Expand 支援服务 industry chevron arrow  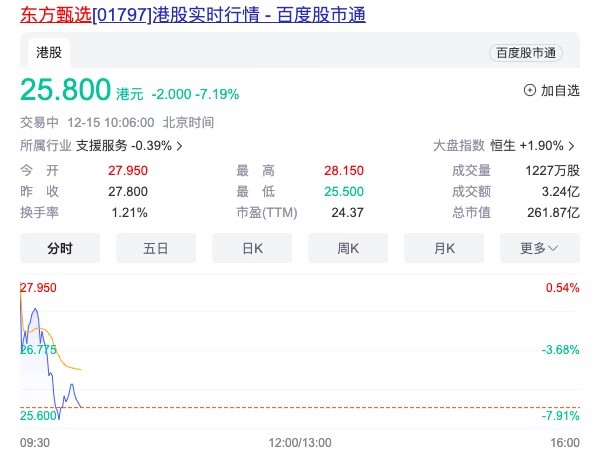click(x=179, y=146)
